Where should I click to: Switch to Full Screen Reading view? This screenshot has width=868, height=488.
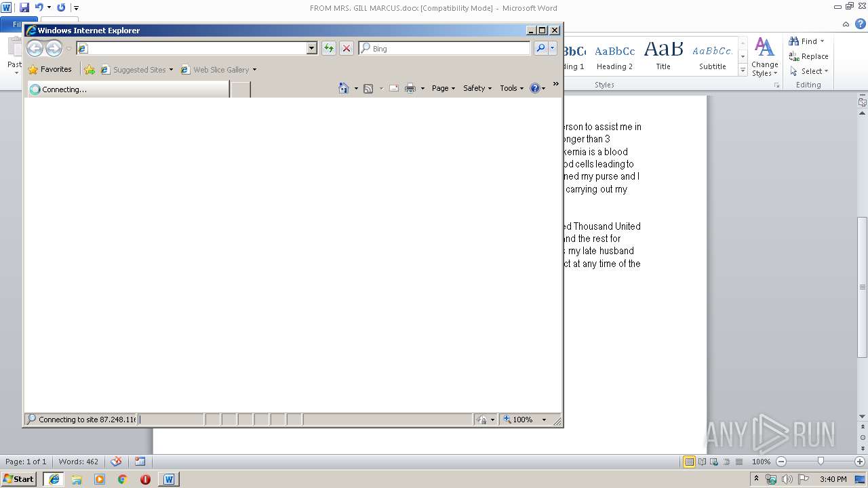pos(702,462)
